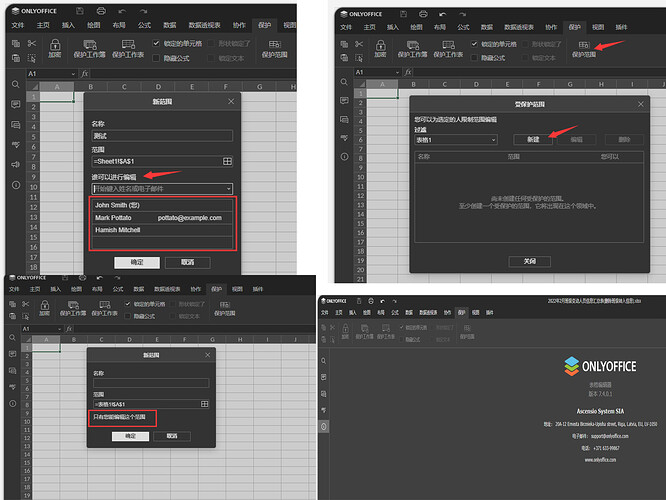Click the highlighted About sidebar icon in bottom-right window
Screen dimensions: 666x500
[x=324, y=427]
